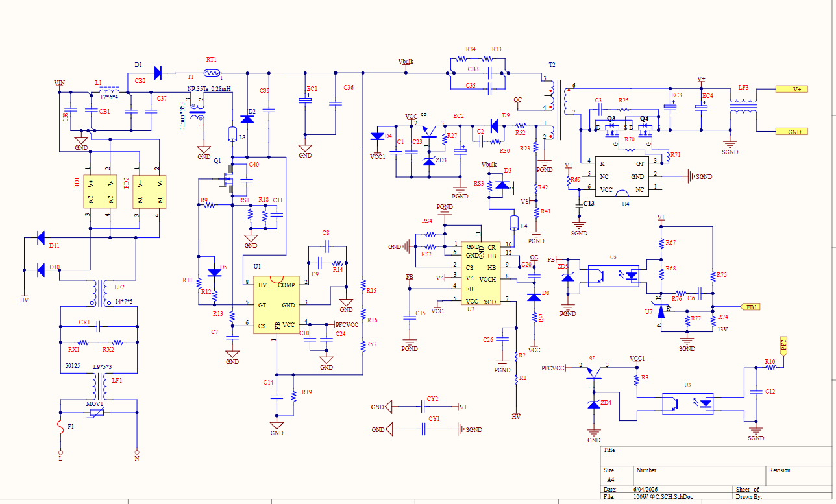This screenshot has width=836, height=504.
Task: Select the ZD5 zener diode symbol
Action: pyautogui.click(x=568, y=277)
